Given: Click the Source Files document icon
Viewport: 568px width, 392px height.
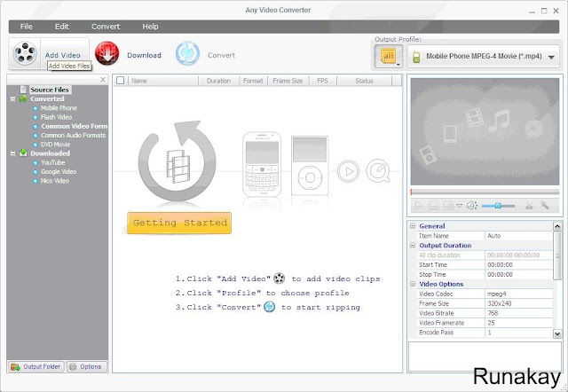Looking at the screenshot, I should point(23,90).
